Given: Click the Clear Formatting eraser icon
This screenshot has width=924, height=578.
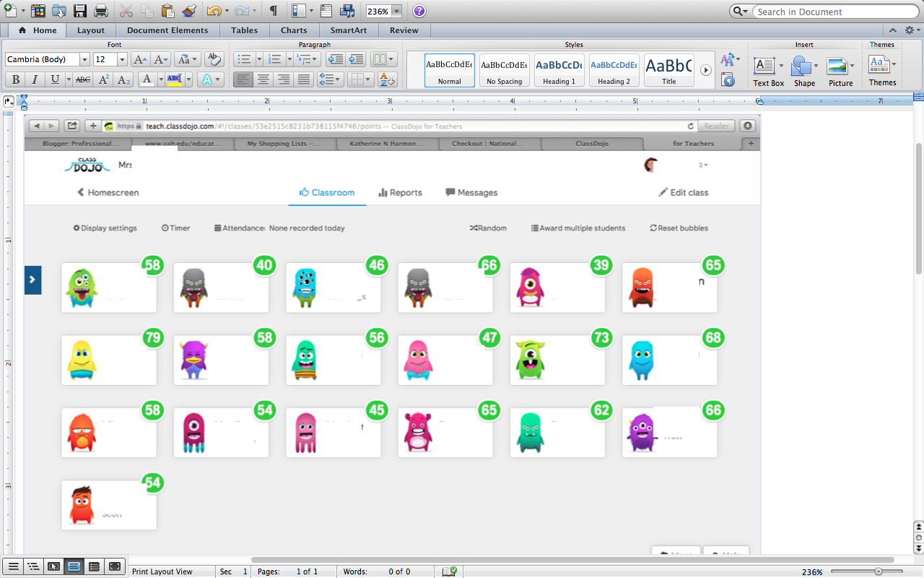Looking at the screenshot, I should click(214, 59).
